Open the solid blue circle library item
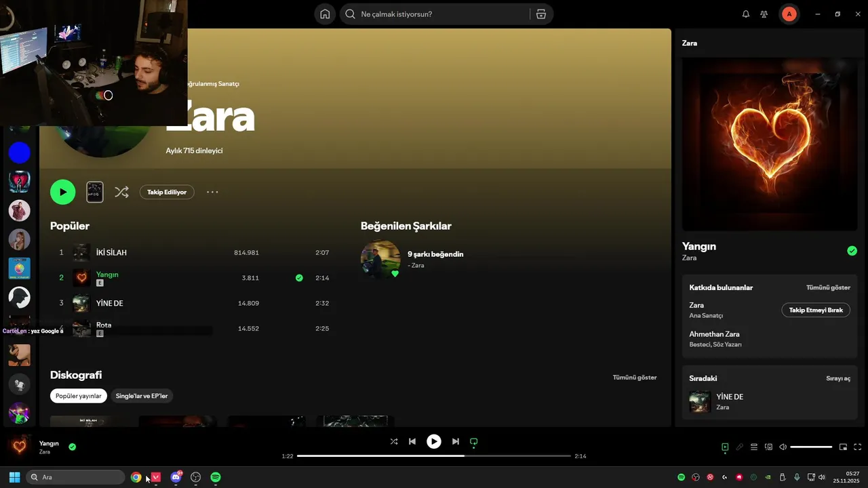This screenshot has height=488, width=868. [x=19, y=152]
